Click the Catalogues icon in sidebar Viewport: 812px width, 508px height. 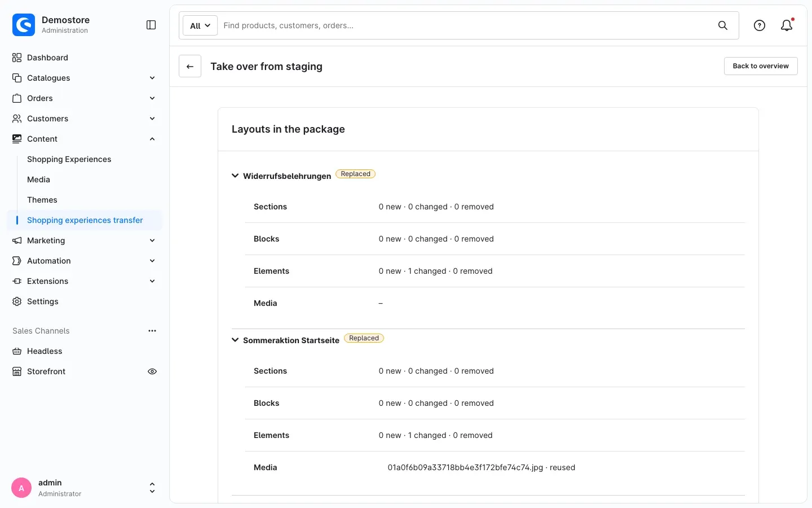pos(17,78)
